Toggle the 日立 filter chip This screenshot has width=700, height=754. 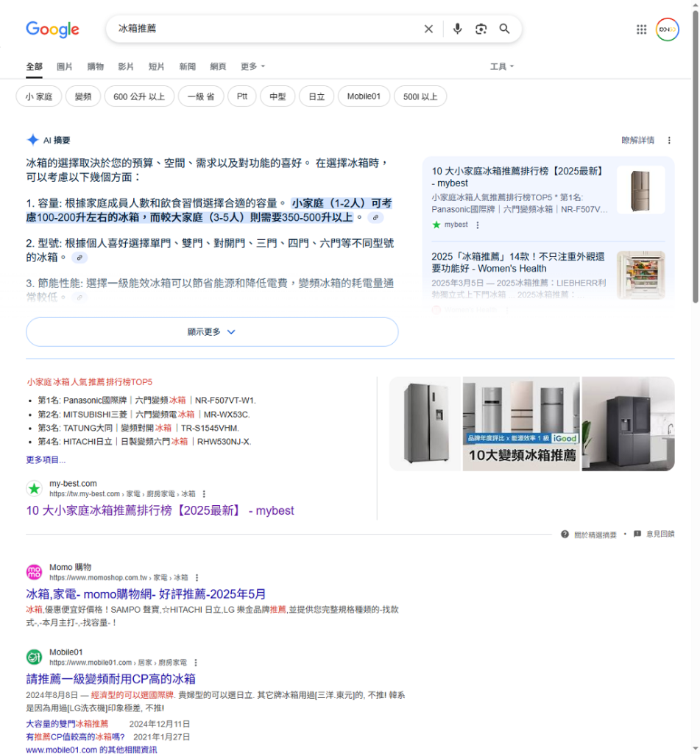click(x=317, y=96)
